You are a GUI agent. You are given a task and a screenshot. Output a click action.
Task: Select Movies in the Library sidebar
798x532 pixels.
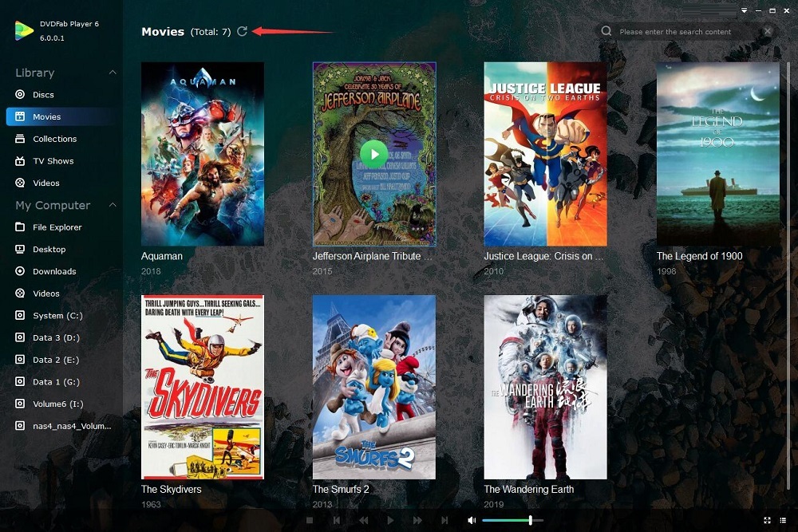[61, 116]
